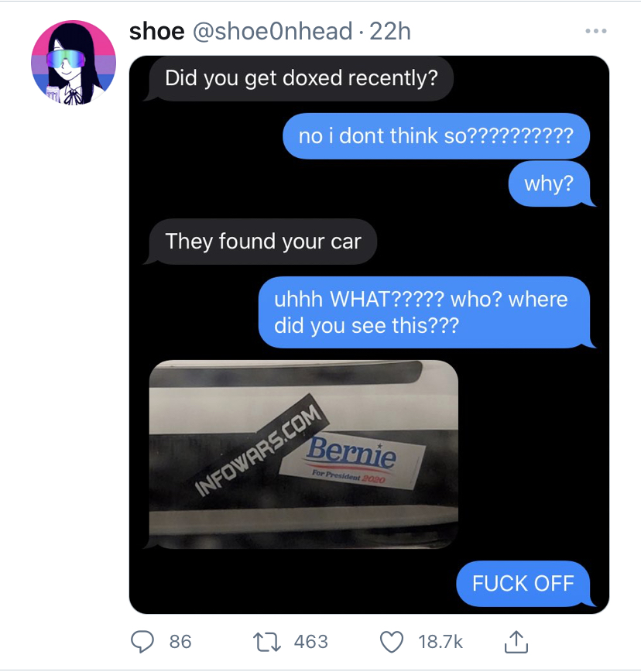Open the 22h timestamp link
641x672 pixels.
[390, 31]
